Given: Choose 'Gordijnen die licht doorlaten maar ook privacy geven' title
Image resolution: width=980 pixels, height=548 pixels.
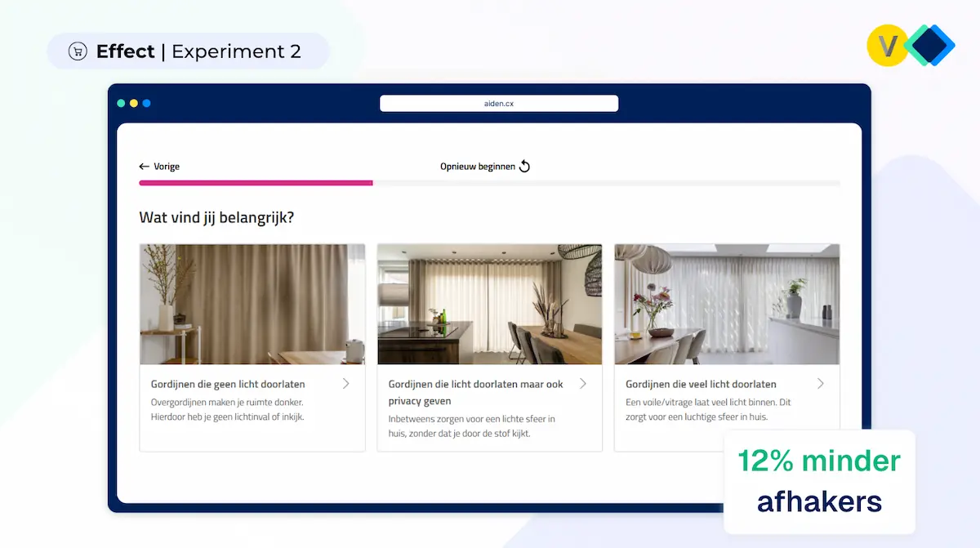Looking at the screenshot, I should click(x=476, y=393).
